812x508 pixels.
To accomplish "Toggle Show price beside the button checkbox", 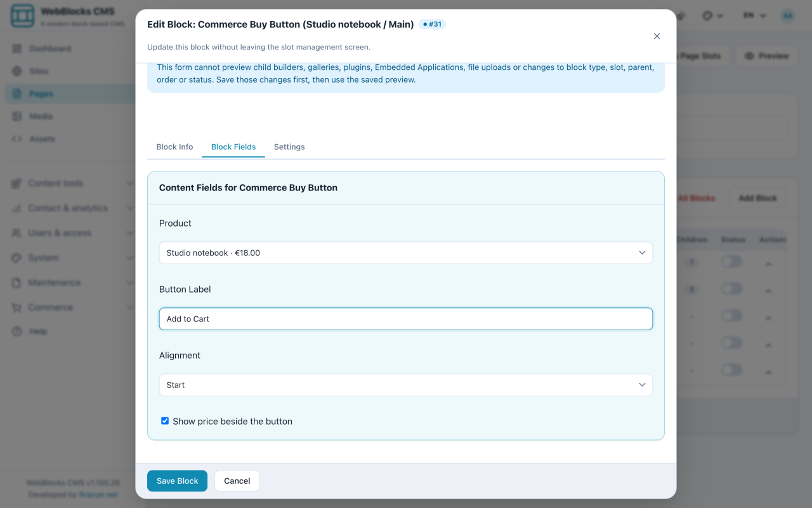I will click(165, 421).
